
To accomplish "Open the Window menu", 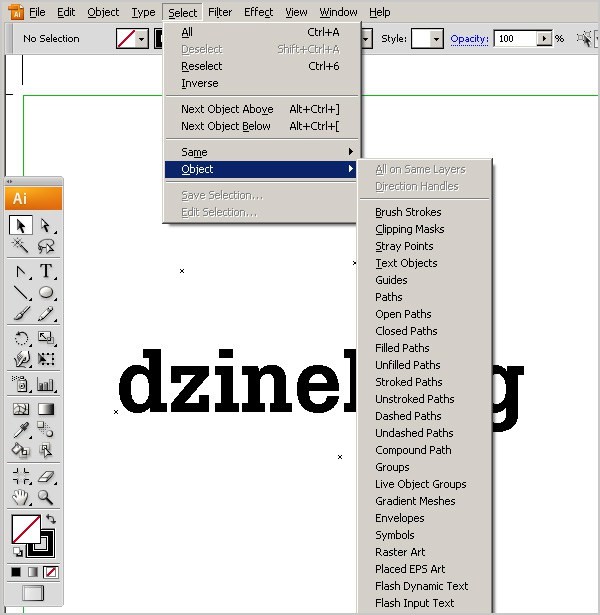I will tap(338, 13).
